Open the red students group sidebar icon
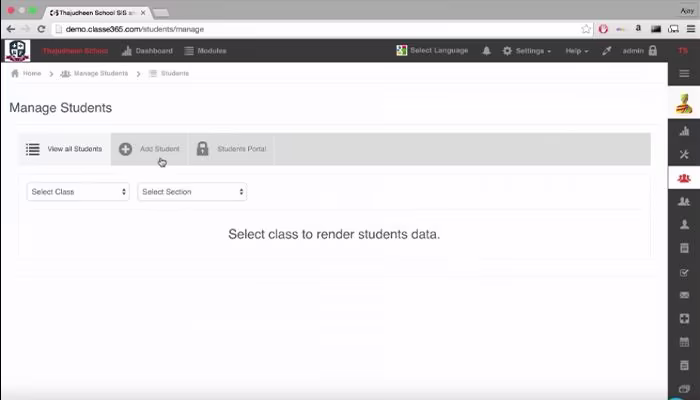The height and width of the screenshot is (400, 700). (x=684, y=178)
